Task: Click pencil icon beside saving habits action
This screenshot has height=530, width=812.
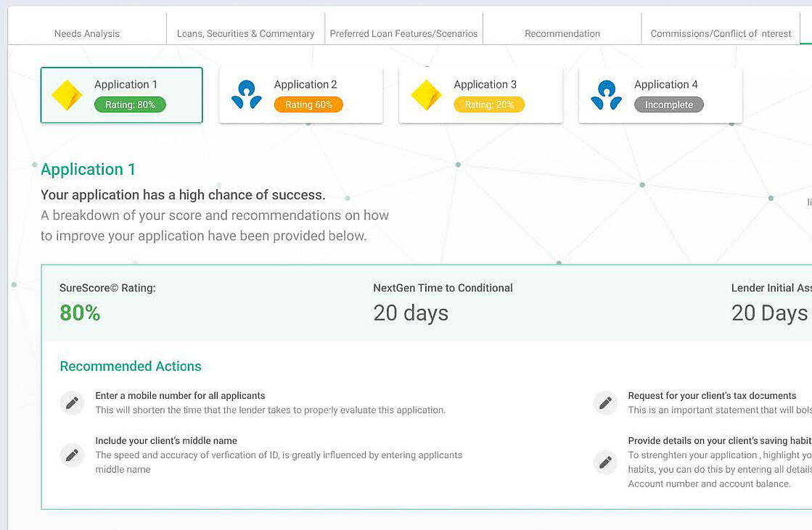Action: 605,462
